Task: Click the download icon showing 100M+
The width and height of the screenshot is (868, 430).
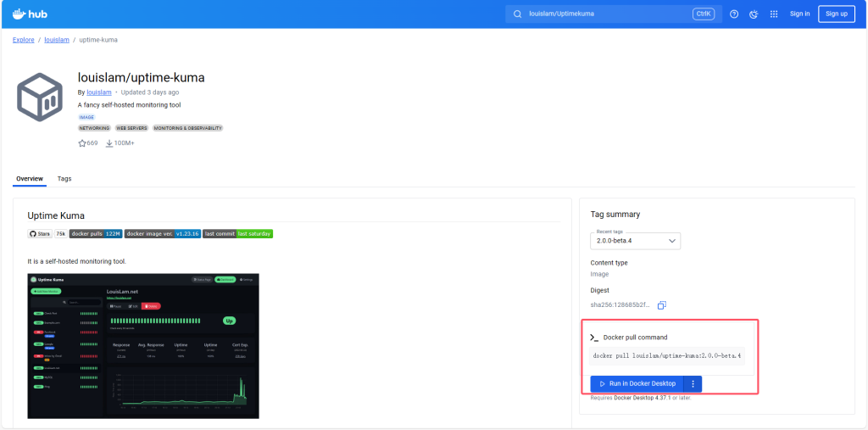Action: click(x=109, y=143)
